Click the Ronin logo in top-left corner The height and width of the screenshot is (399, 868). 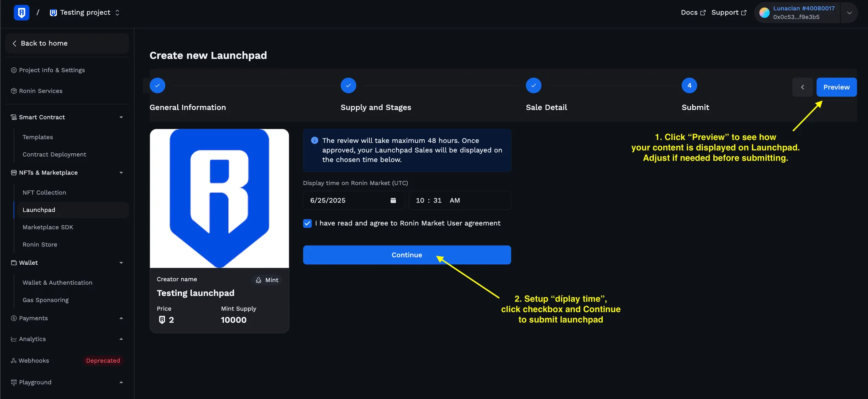pyautogui.click(x=21, y=13)
